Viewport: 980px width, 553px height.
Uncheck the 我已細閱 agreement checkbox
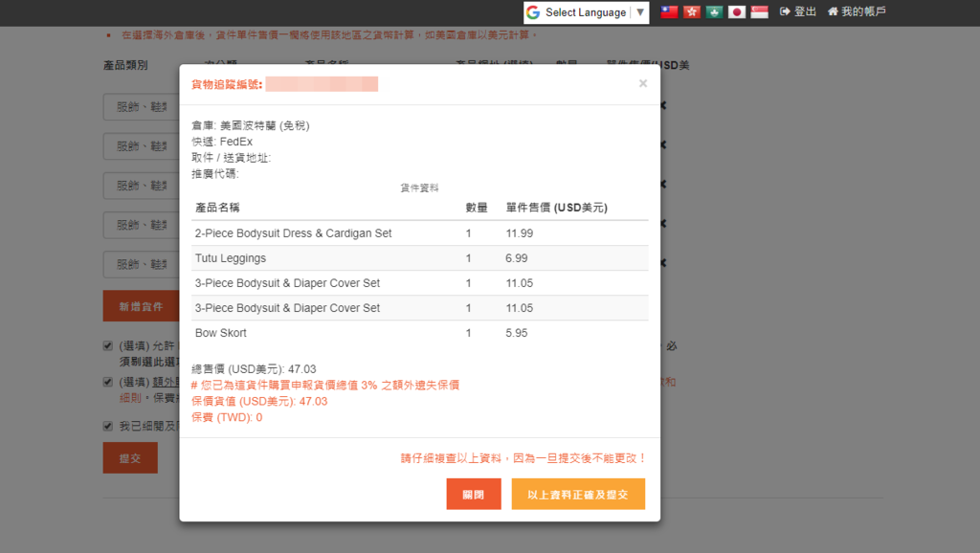pos(108,427)
